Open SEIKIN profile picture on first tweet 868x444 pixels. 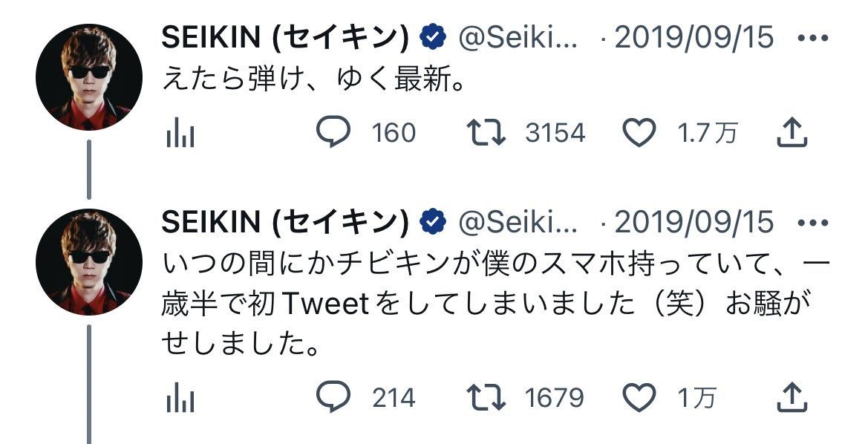coord(88,77)
